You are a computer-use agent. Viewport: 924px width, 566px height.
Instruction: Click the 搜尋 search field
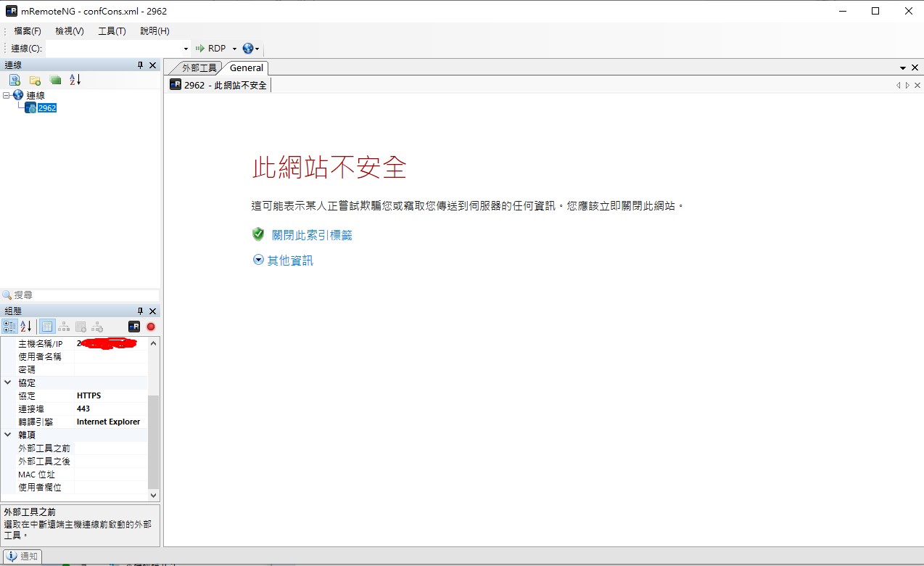[83, 295]
